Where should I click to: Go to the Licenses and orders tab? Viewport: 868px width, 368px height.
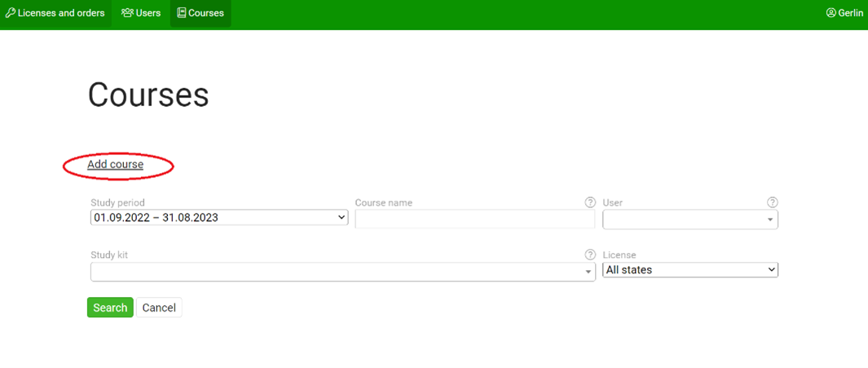(x=61, y=13)
